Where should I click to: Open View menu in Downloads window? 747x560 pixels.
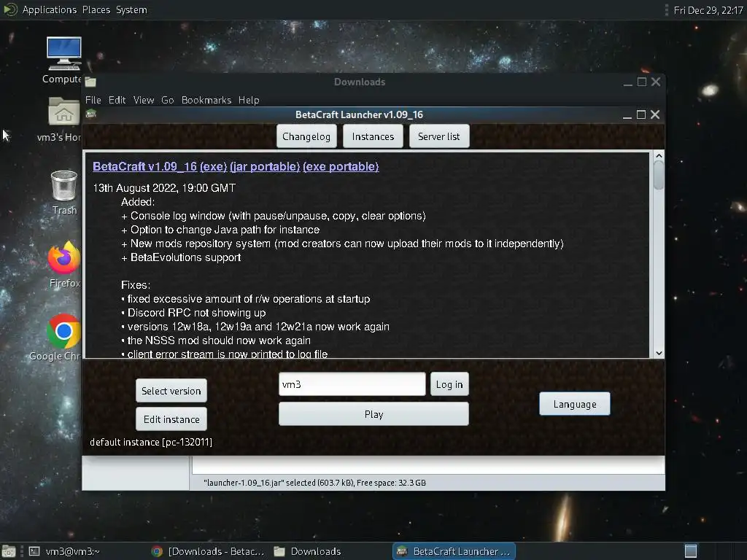(144, 100)
